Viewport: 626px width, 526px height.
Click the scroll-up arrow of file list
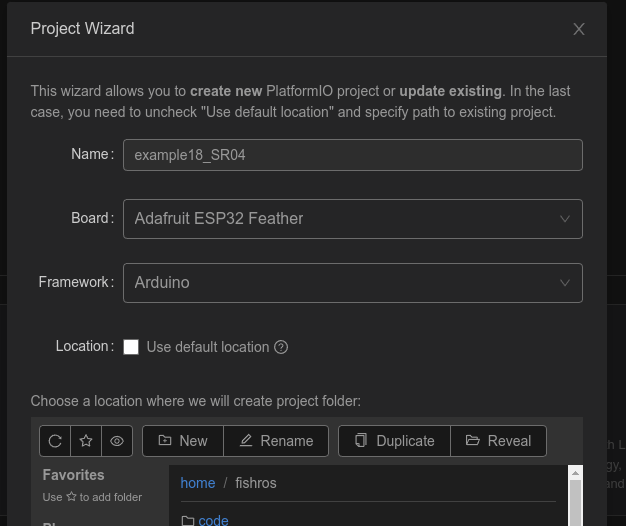[x=575, y=472]
